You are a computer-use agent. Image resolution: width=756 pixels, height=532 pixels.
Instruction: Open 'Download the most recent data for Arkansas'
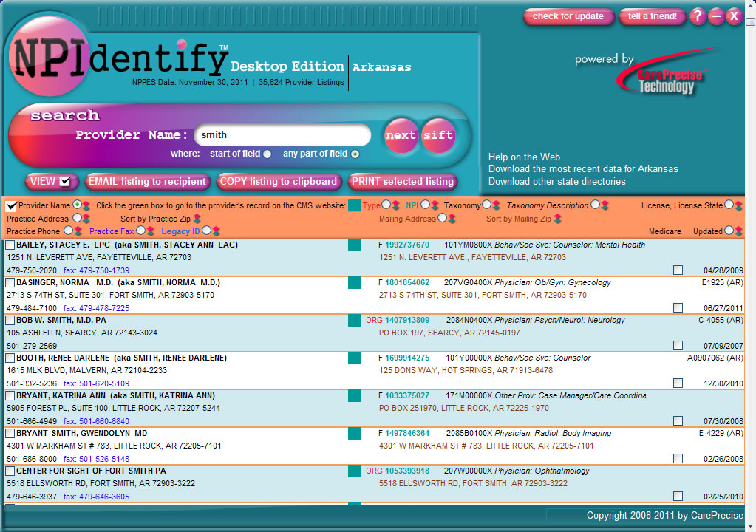click(583, 169)
